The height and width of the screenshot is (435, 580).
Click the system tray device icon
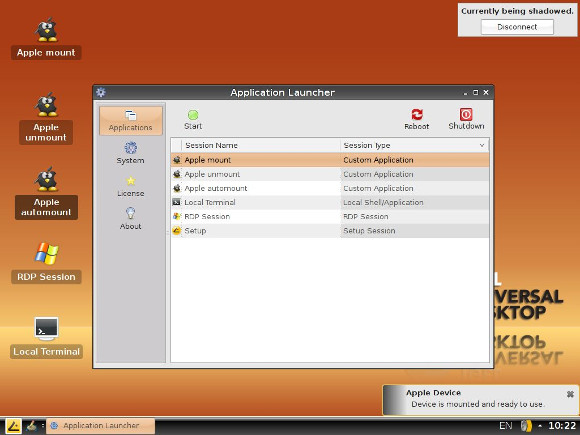(x=526, y=426)
